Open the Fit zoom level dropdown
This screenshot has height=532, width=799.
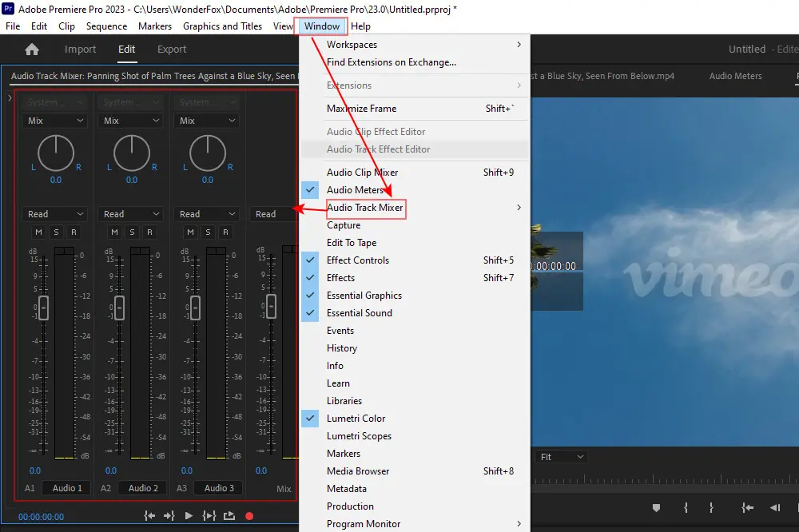[x=562, y=457]
